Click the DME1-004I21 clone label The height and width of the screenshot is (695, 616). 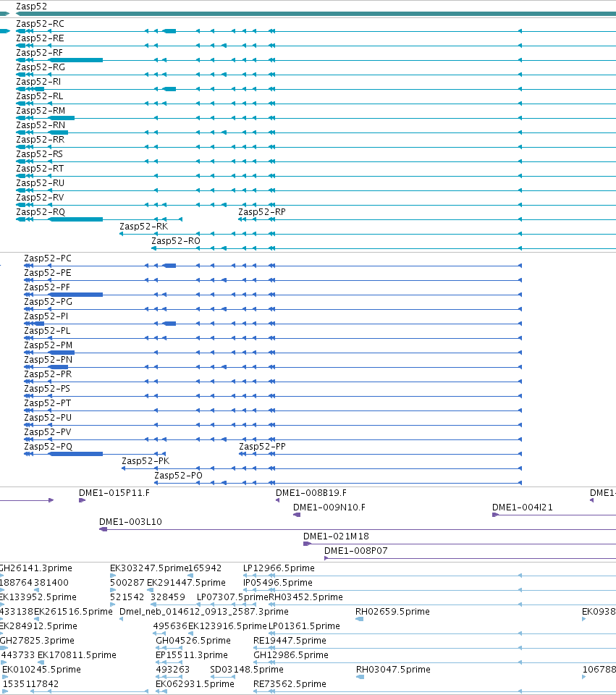pyautogui.click(x=523, y=507)
